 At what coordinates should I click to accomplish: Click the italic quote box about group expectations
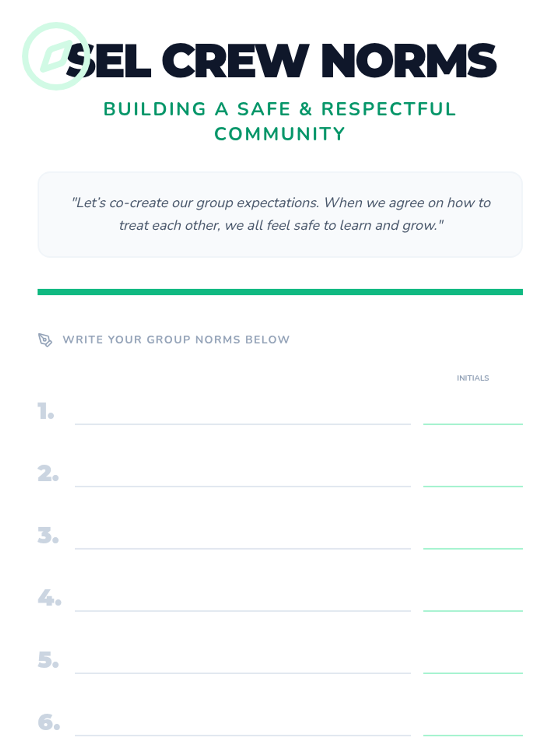(x=280, y=214)
